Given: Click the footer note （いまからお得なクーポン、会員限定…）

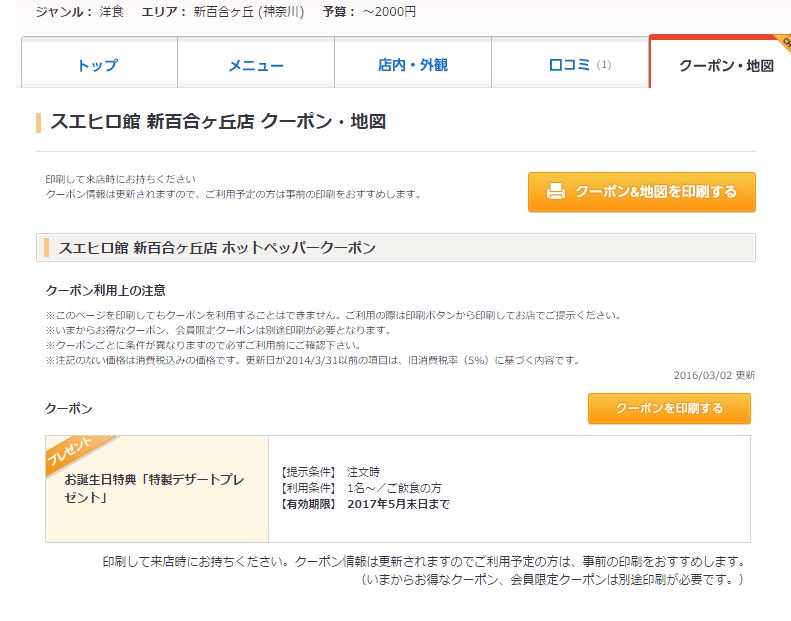Looking at the screenshot, I should (x=552, y=579).
